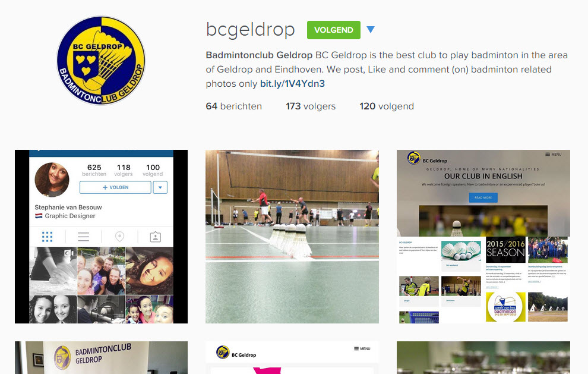Click the tagged photos icon in screenshot post
588x374 pixels.
point(156,237)
